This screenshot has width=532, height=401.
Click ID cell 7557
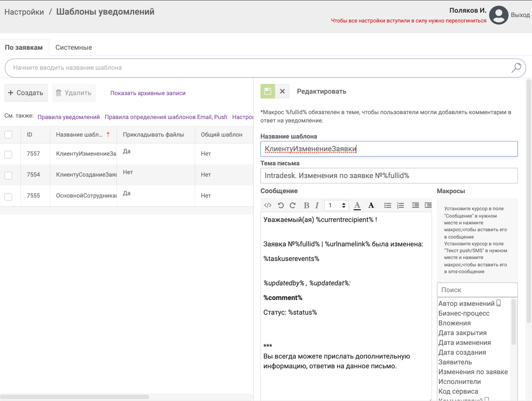pyautogui.click(x=33, y=154)
